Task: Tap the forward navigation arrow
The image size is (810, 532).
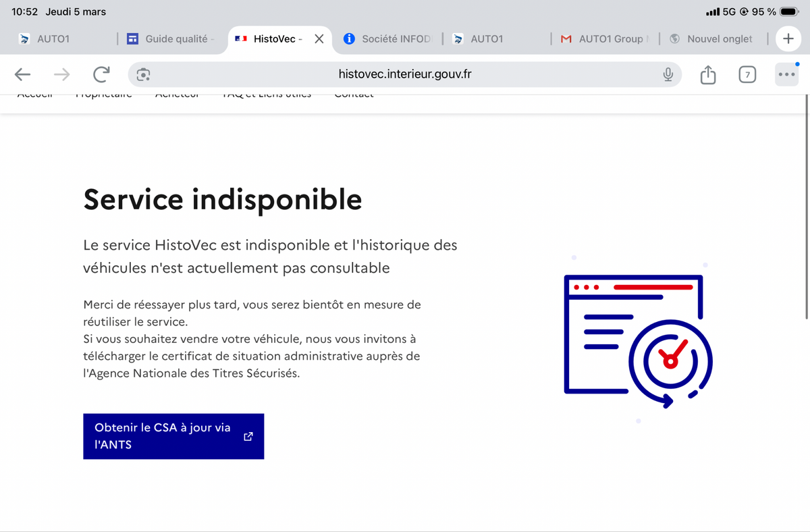Action: click(61, 74)
